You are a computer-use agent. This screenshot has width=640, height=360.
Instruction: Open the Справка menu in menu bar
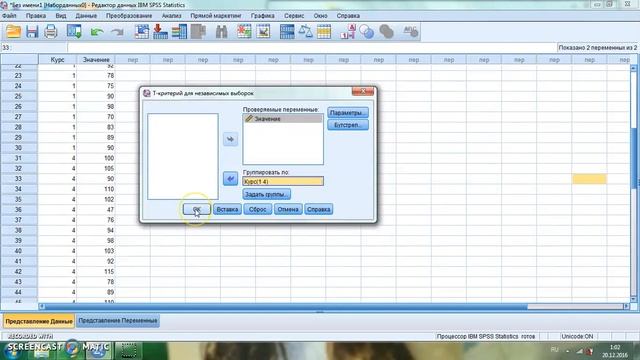pos(348,16)
